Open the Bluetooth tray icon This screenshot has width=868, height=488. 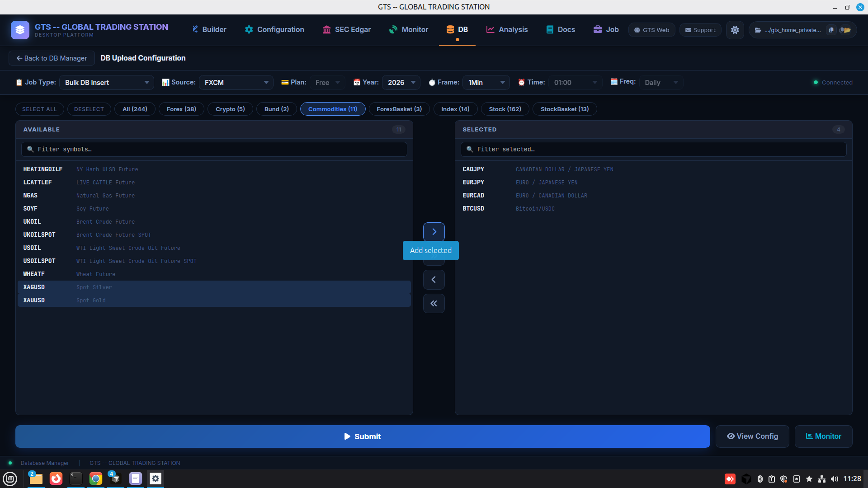[x=760, y=479]
